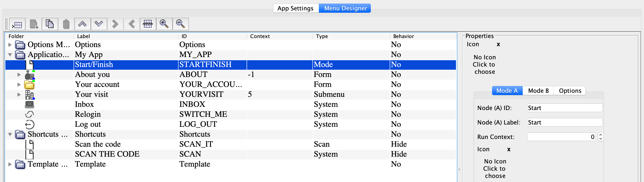The height and width of the screenshot is (182, 644).
Task: Click the Node (A) Label input field
Action: (x=565, y=122)
